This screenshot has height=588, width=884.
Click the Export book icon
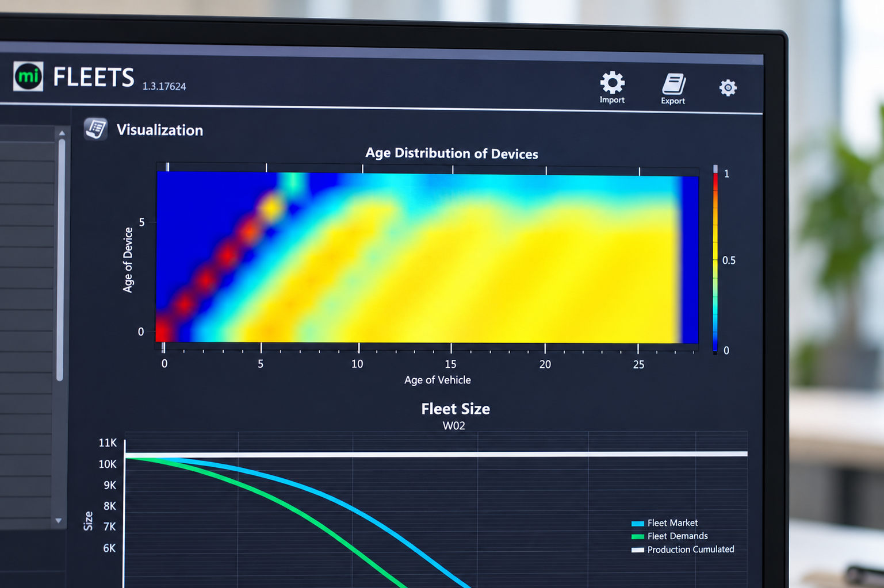click(x=673, y=84)
